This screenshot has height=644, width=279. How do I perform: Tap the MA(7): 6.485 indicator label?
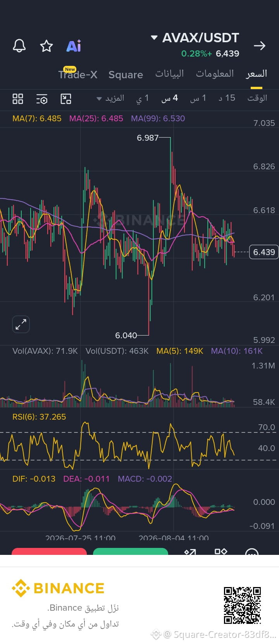tap(37, 119)
